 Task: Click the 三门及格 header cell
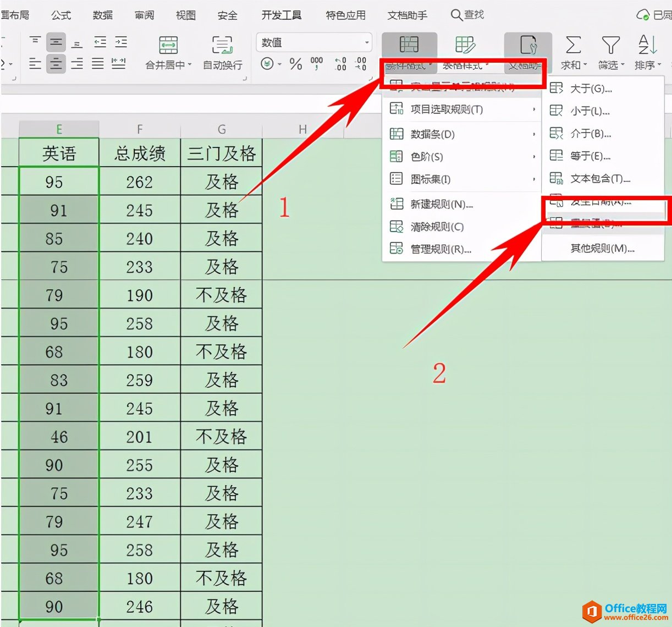(x=222, y=153)
